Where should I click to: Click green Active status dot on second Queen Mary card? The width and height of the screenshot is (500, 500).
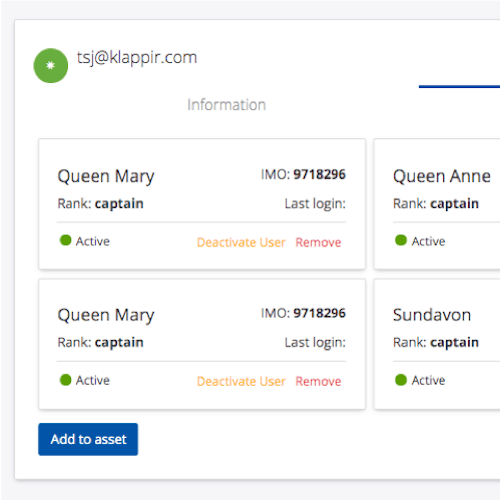tap(66, 379)
